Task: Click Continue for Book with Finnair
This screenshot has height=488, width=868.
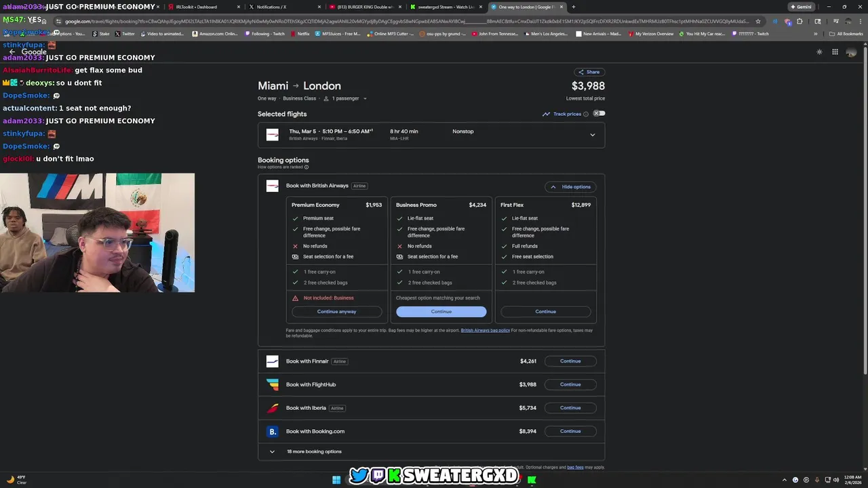Action: click(x=570, y=361)
